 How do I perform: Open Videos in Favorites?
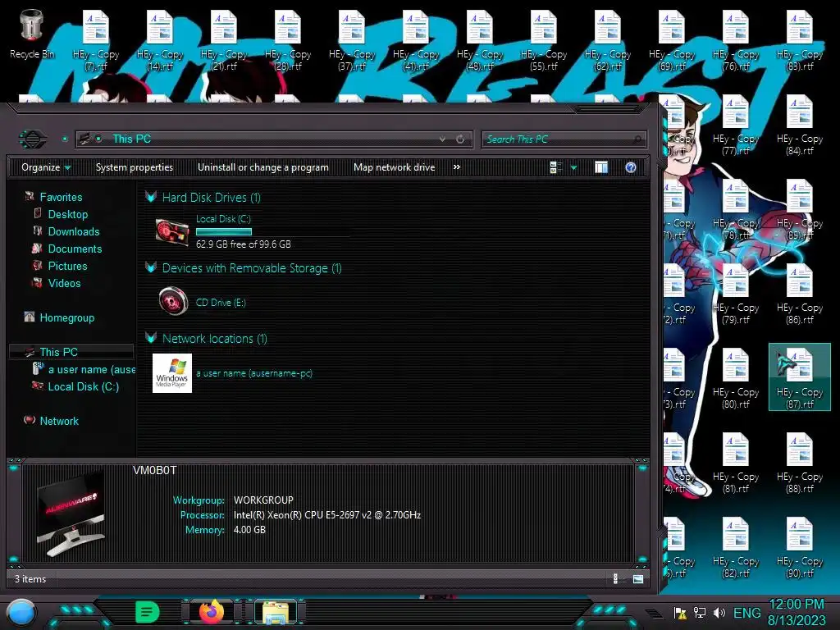coord(64,283)
